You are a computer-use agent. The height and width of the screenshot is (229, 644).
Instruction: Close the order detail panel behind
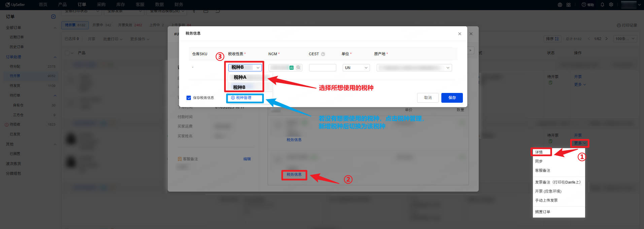point(471,34)
